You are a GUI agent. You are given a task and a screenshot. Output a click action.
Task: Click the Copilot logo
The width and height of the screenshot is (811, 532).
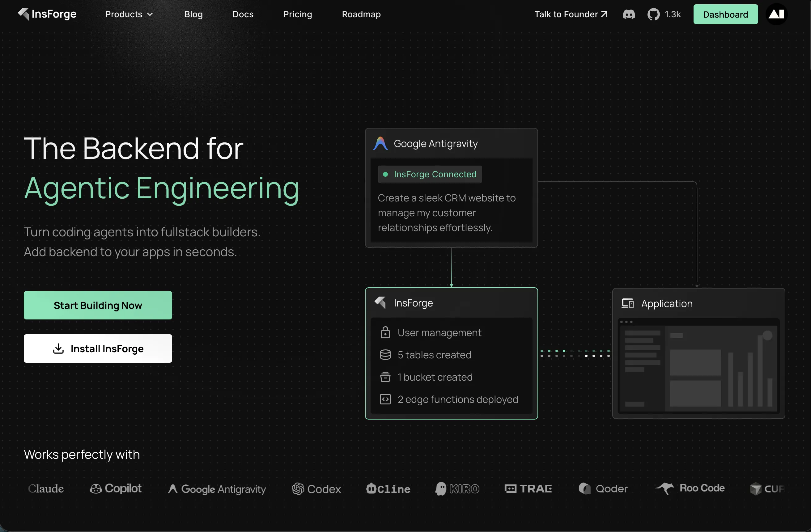[116, 488]
